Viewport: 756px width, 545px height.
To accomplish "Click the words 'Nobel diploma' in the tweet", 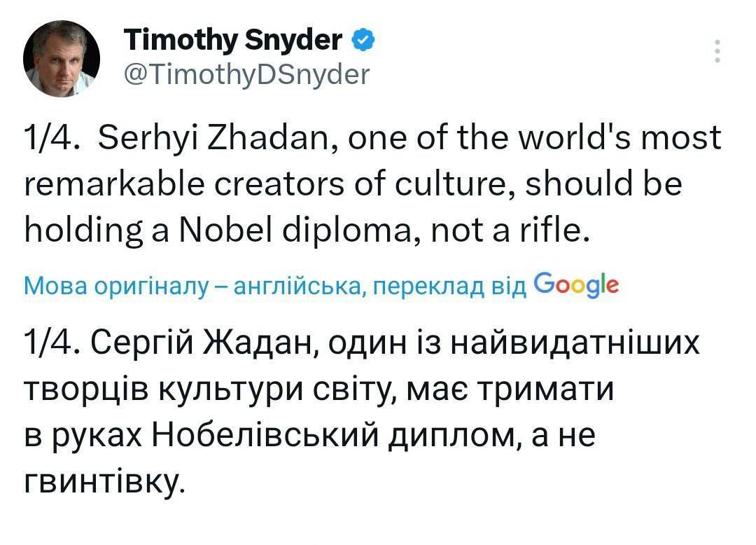I will pos(295,230).
